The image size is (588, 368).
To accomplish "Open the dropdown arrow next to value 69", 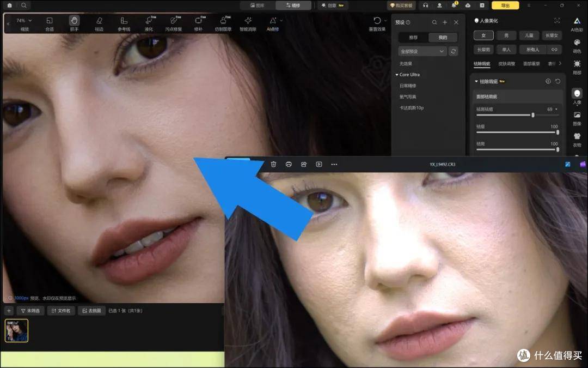I will click(x=556, y=109).
